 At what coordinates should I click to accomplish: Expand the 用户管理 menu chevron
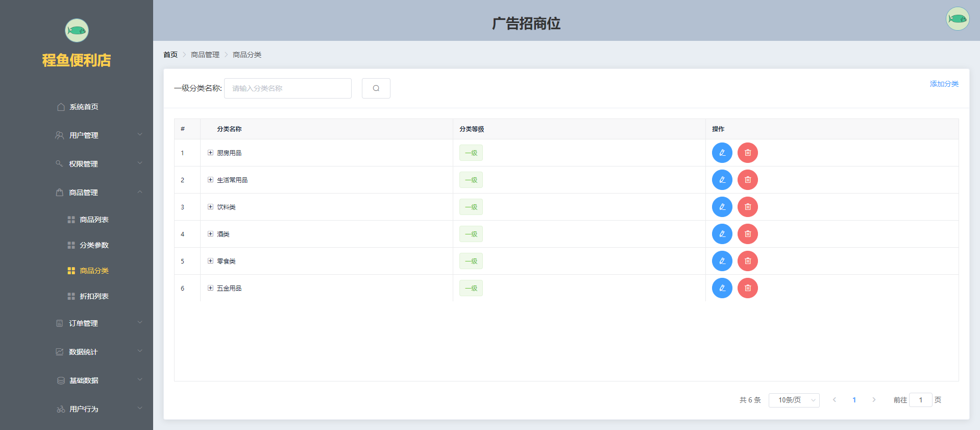point(140,135)
